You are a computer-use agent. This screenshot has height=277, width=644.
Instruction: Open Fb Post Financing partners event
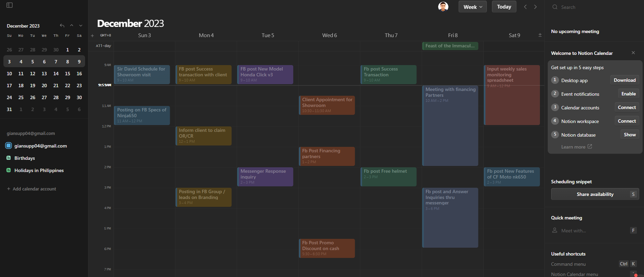point(327,156)
